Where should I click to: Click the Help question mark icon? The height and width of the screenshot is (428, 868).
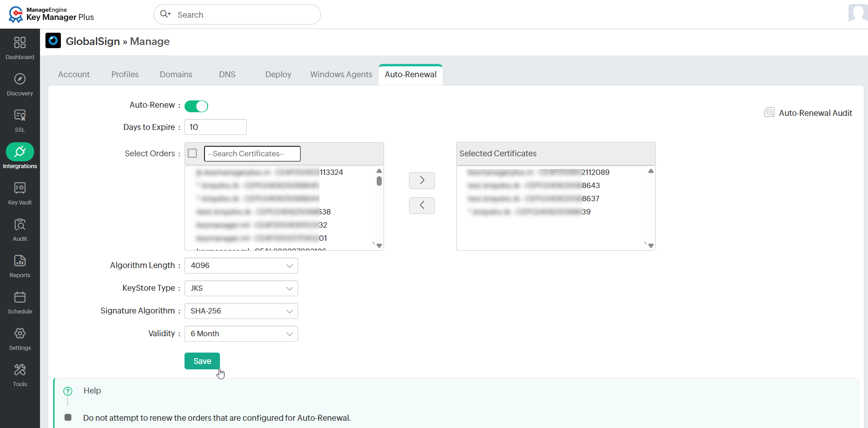[68, 391]
